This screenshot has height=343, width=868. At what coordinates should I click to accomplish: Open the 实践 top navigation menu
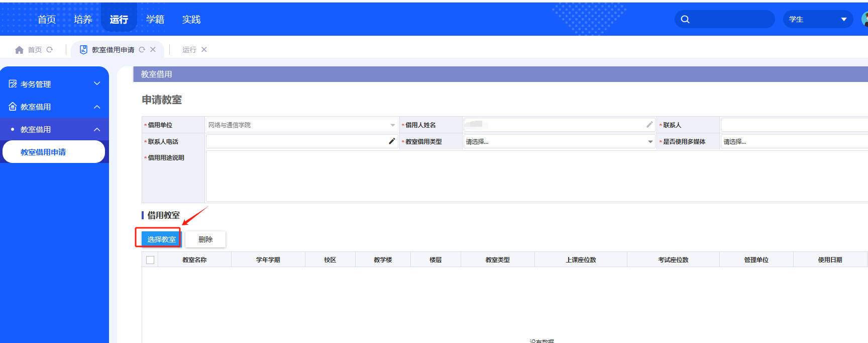coord(191,20)
